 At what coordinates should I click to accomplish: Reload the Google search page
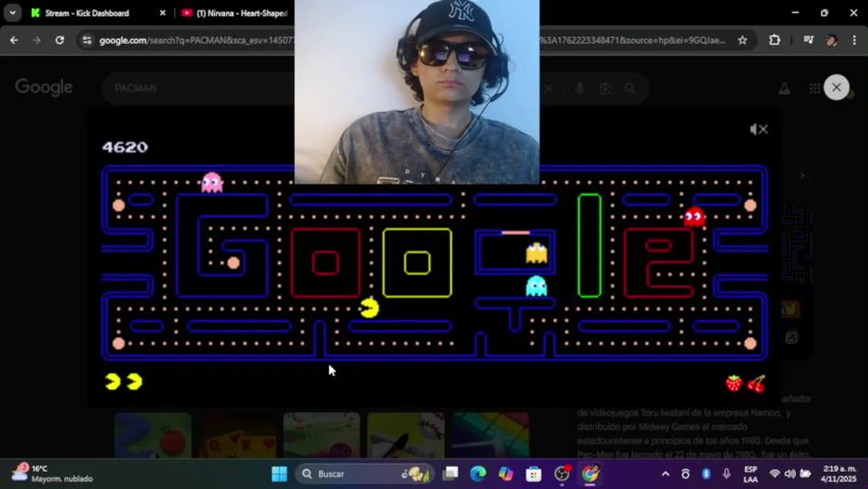point(60,40)
